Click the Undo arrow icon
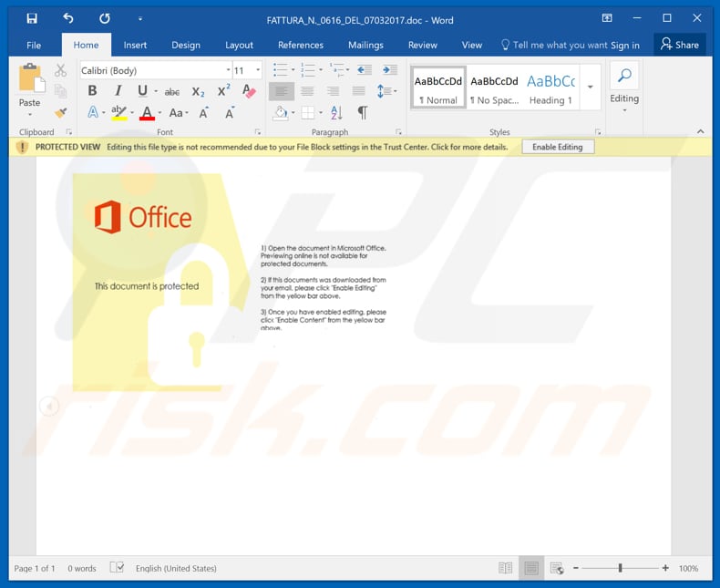 coord(68,18)
